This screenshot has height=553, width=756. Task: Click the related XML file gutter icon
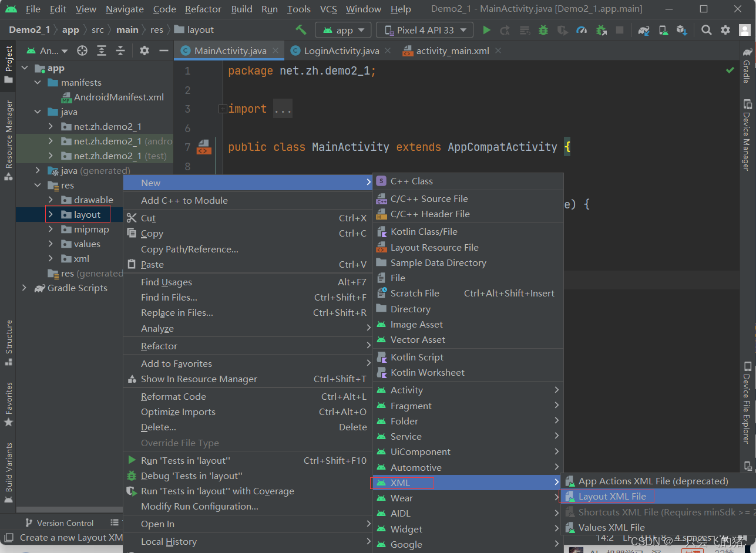203,147
